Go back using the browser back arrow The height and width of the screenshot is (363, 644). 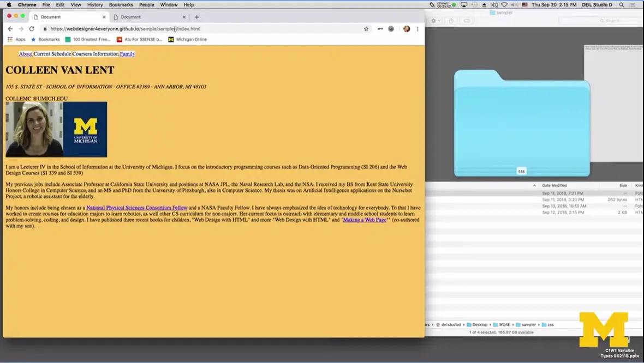10,28
